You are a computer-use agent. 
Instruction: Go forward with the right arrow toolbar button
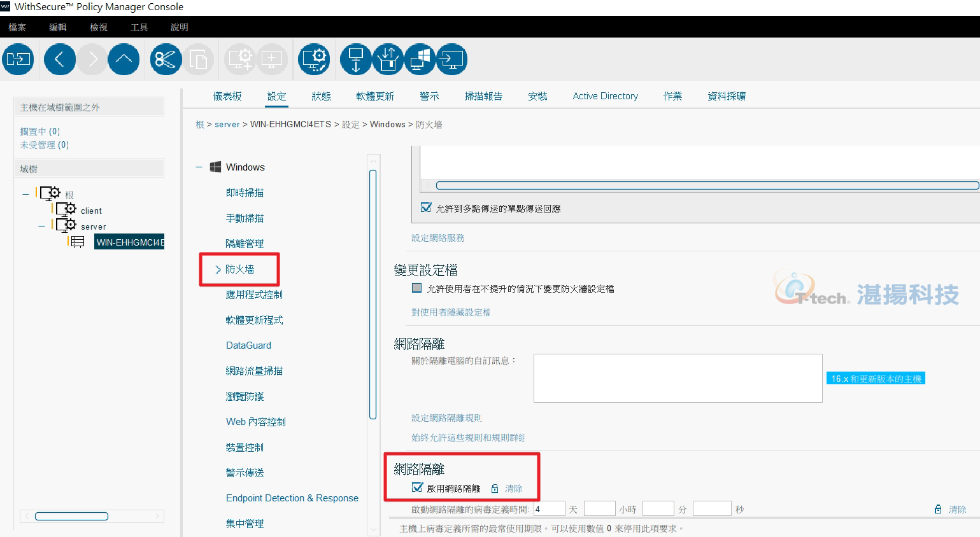tap(92, 59)
